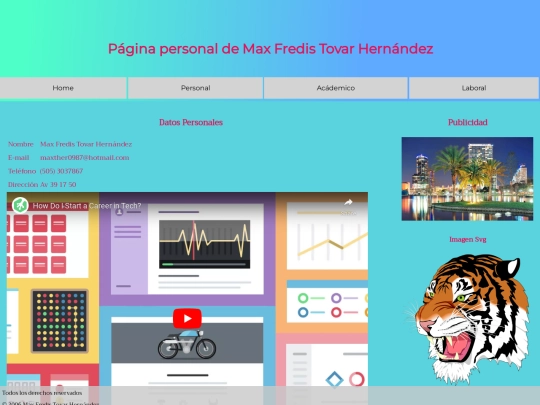
Task: Click the page title heading
Action: point(270,49)
